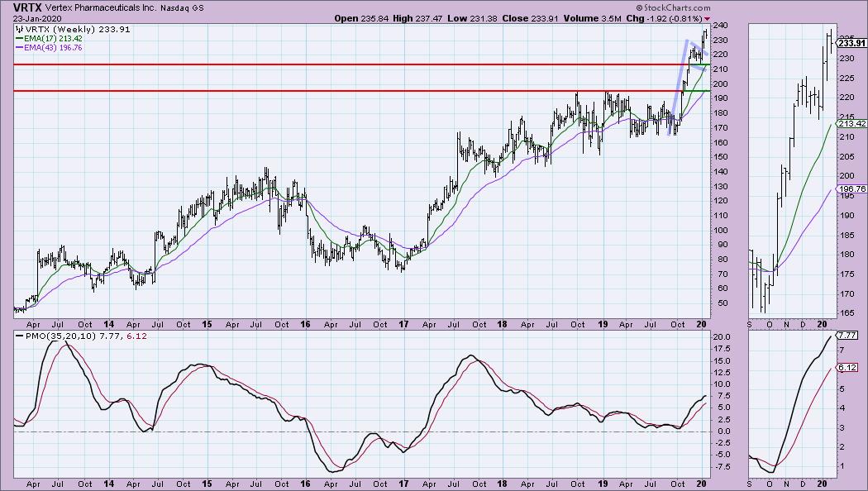Click the VRTX ticker symbol title
The height and width of the screenshot is (491, 868).
tap(27, 7)
